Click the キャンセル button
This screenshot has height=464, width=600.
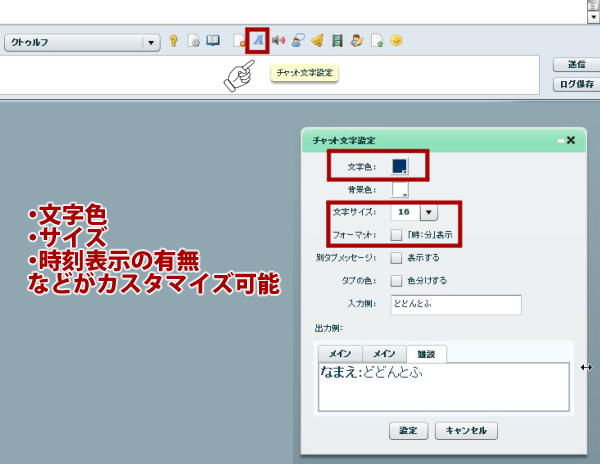pos(465,431)
